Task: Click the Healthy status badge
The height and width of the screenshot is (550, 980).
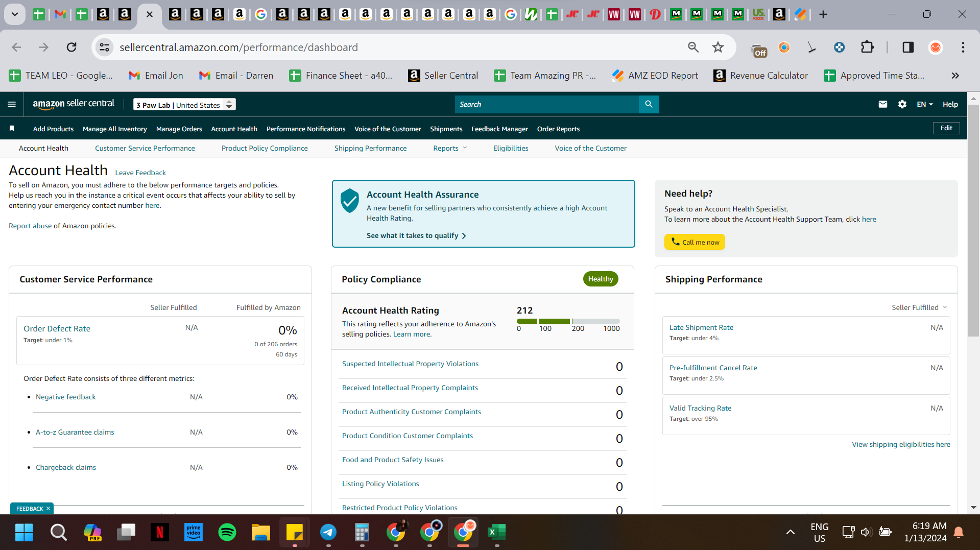Action: click(x=601, y=279)
